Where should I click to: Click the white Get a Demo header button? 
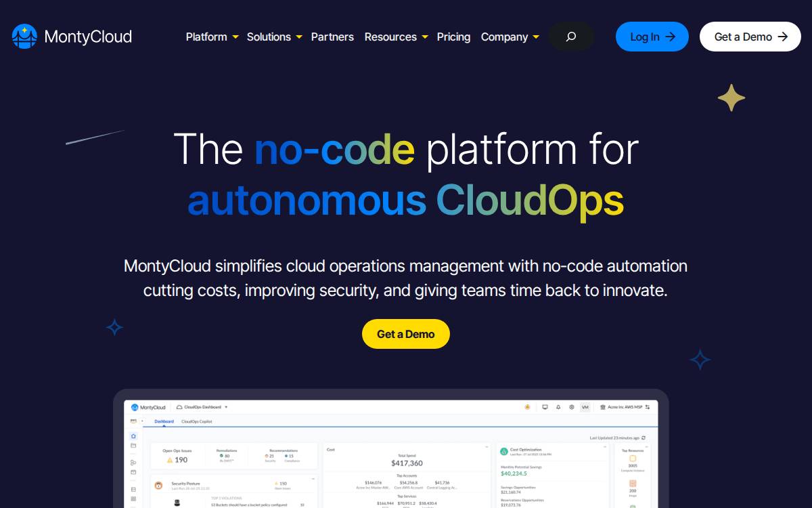click(750, 37)
